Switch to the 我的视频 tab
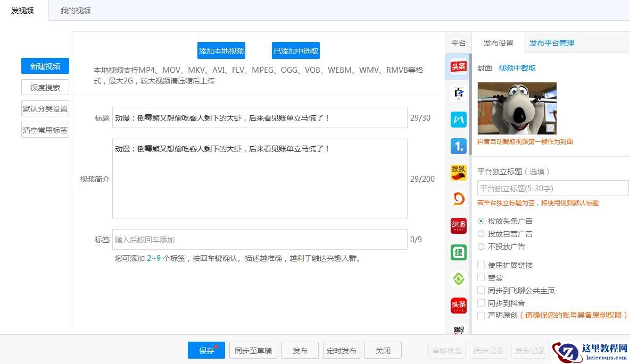Viewport: 630px width, 364px height. tap(76, 11)
